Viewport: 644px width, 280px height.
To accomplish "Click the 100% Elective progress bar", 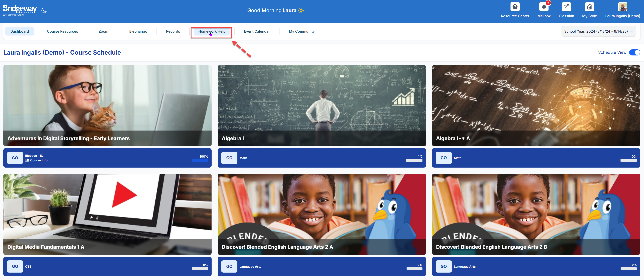I will (x=200, y=160).
